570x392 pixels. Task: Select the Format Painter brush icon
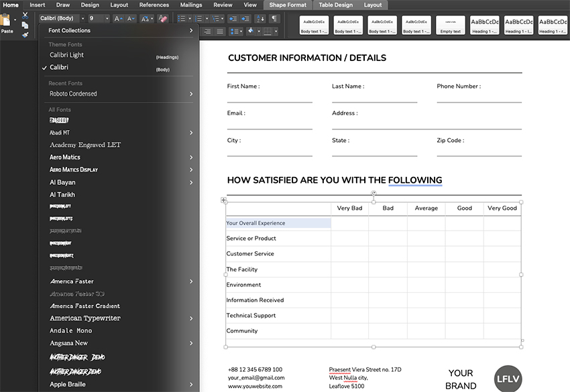coord(25,35)
